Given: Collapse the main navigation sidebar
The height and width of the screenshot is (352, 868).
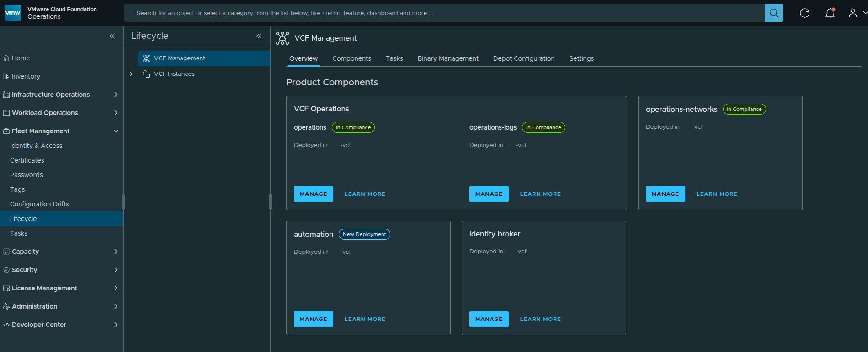Looking at the screenshot, I should pos(112,36).
